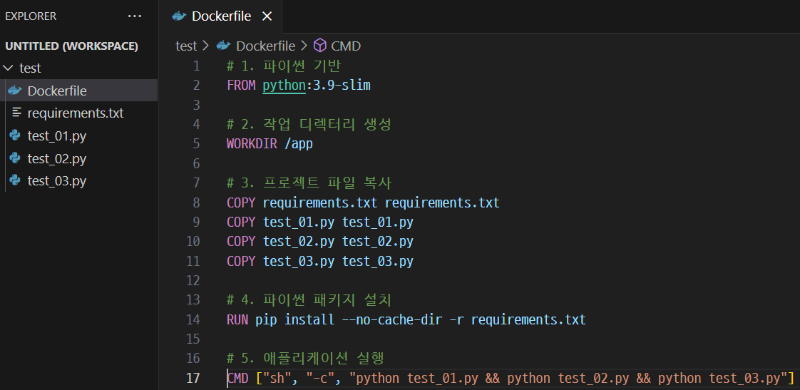Click line number 14 in the gutter
800x390 pixels.
(194, 320)
